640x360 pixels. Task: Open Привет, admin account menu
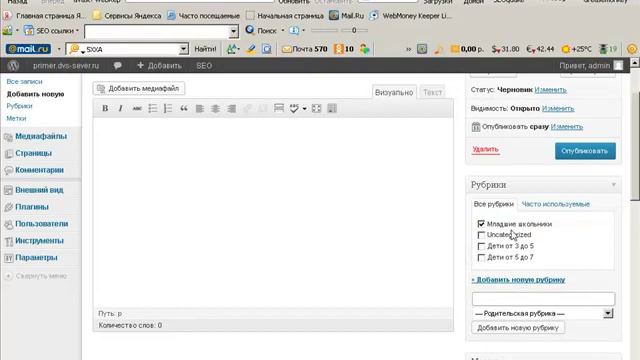coord(591,65)
